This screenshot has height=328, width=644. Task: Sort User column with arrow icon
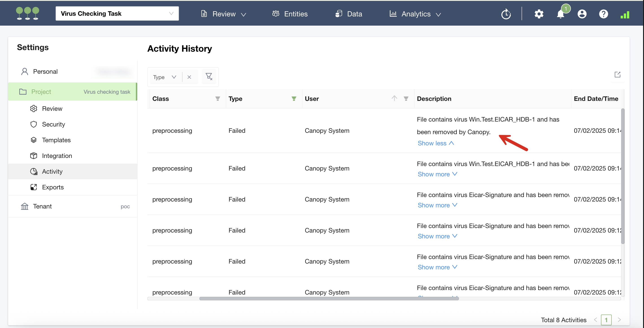click(394, 98)
